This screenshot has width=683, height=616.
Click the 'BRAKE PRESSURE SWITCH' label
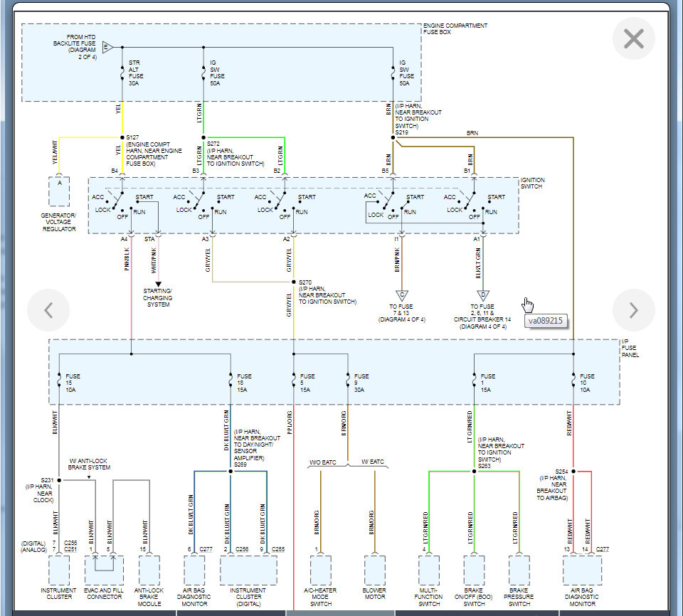coord(519,597)
